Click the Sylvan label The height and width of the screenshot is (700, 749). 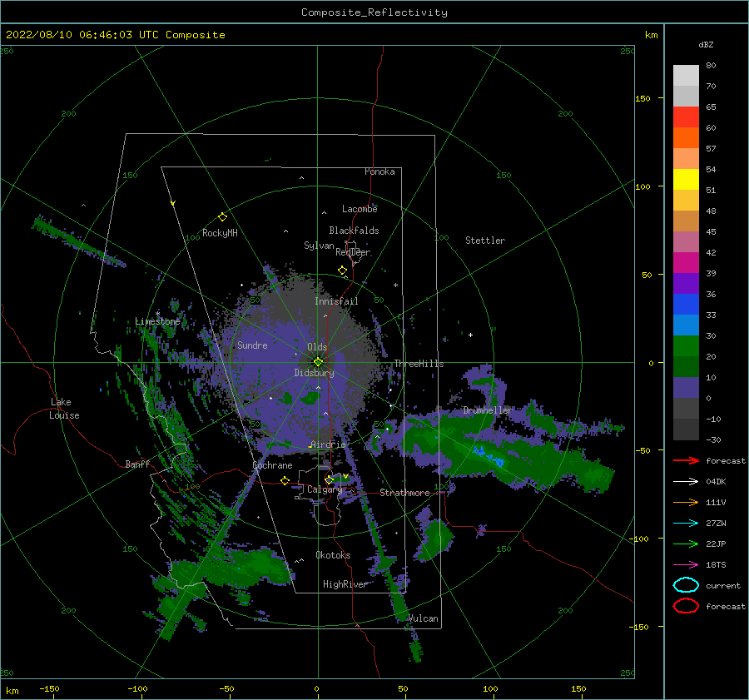coord(319,246)
